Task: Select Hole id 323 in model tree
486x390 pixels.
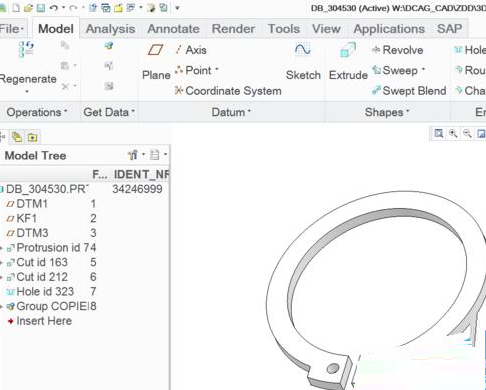Action: coord(45,292)
